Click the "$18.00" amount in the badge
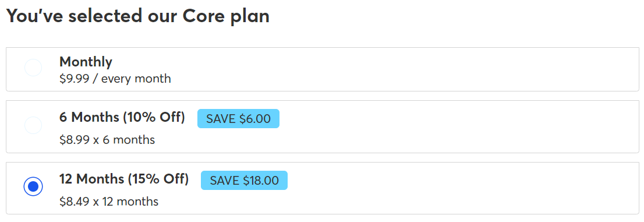The image size is (644, 222). click(x=261, y=181)
